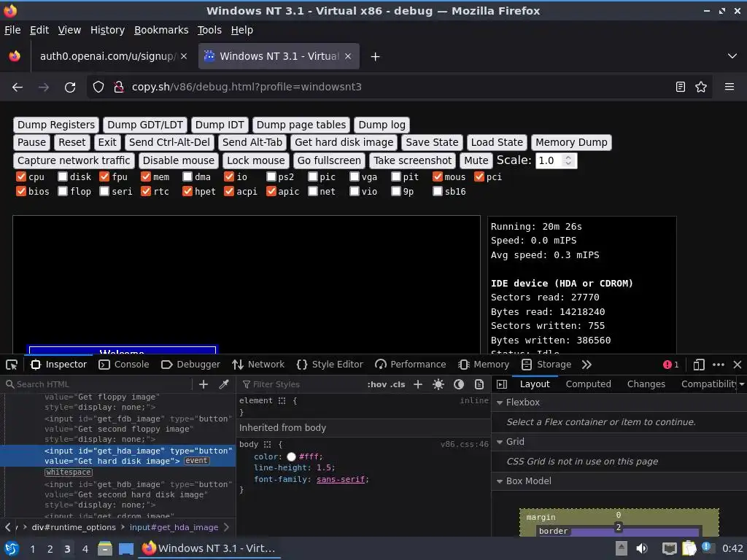The width and height of the screenshot is (747, 560).
Task: Click the Firefox back arrow
Action: click(18, 87)
